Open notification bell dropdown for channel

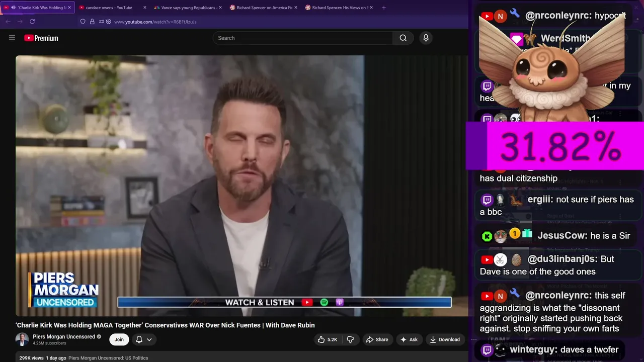point(143,339)
